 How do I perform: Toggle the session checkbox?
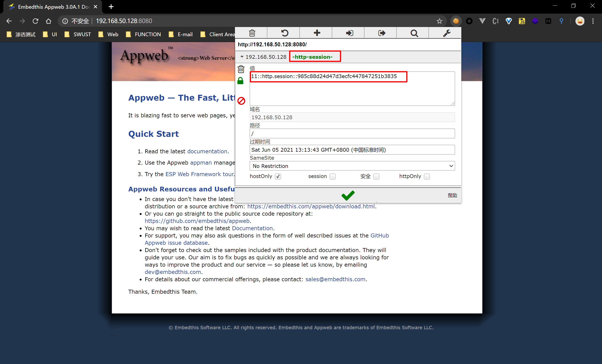coord(333,176)
